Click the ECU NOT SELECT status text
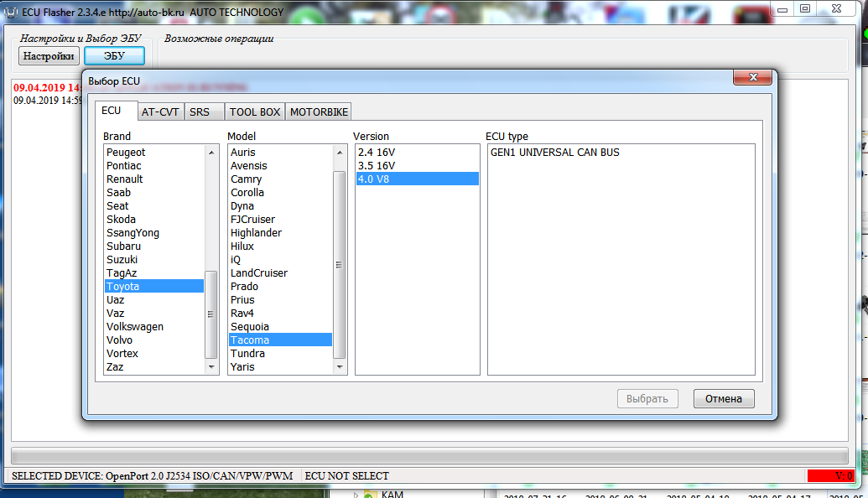The width and height of the screenshot is (868, 498). pyautogui.click(x=347, y=476)
